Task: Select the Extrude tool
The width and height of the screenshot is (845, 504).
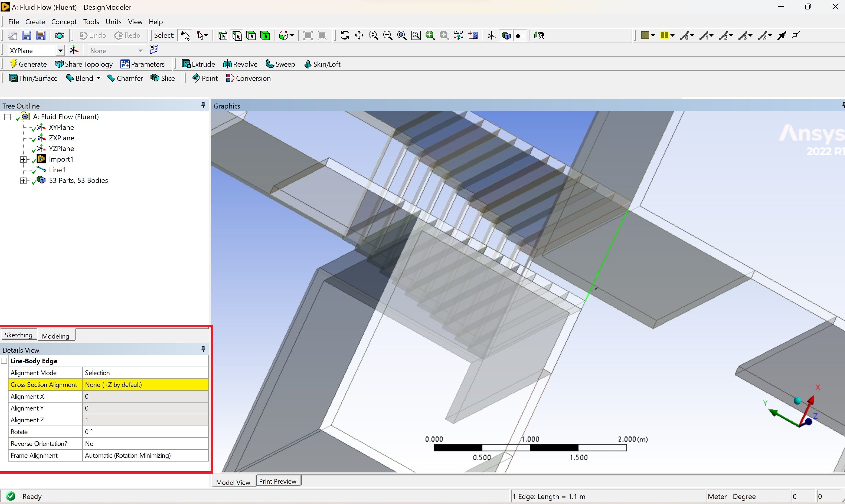Action: [x=199, y=64]
